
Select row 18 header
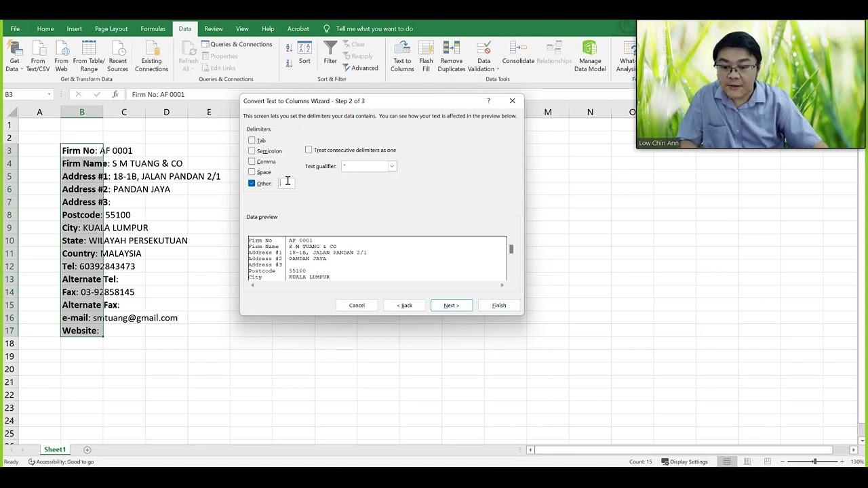[9, 343]
